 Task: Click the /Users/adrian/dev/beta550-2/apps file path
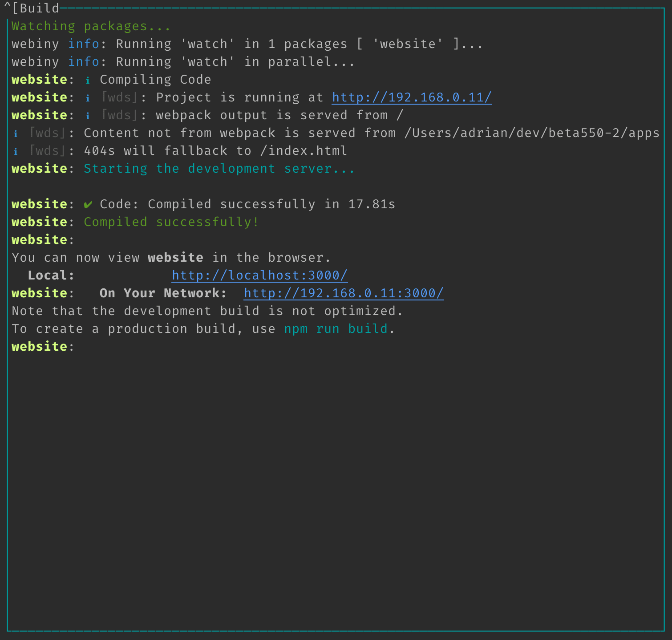531,133
